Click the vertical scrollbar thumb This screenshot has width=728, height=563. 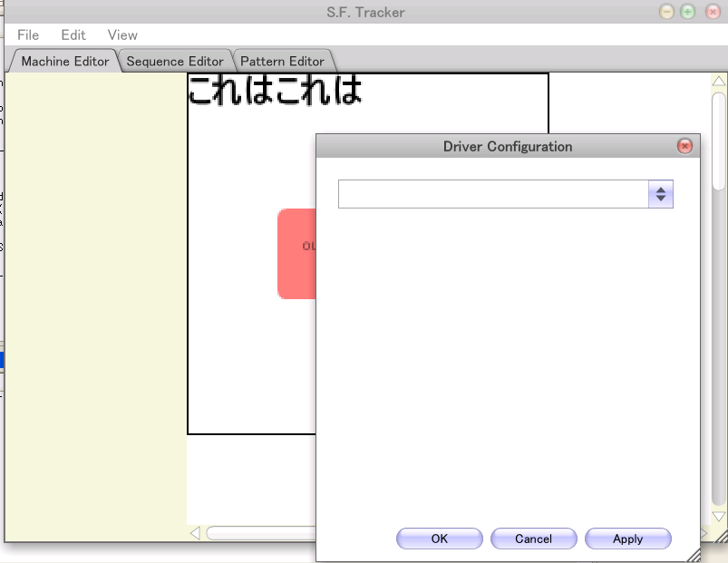(719, 141)
